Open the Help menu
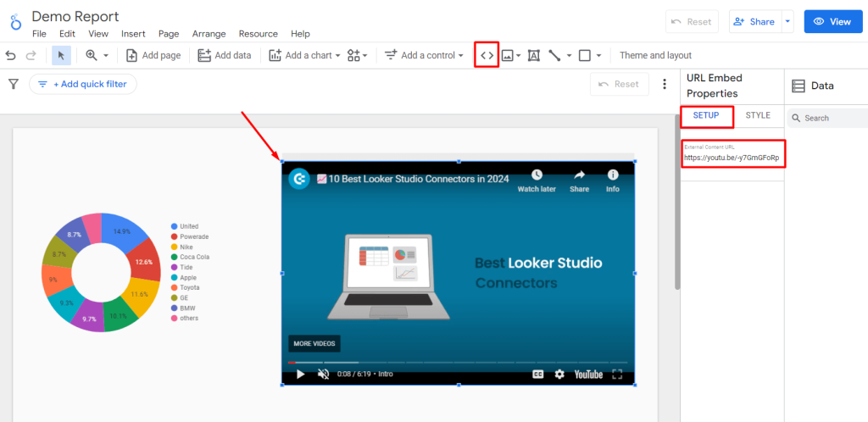The image size is (868, 422). 300,34
